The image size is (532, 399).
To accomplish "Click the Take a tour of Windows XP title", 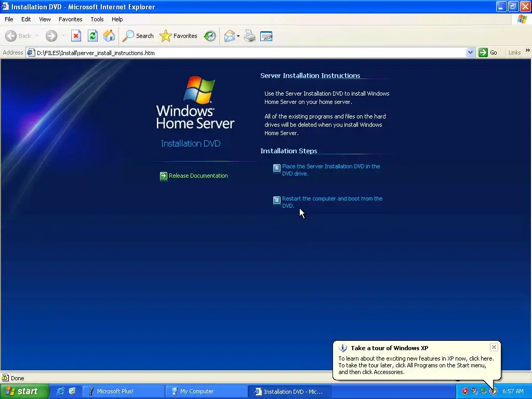I will 390,348.
